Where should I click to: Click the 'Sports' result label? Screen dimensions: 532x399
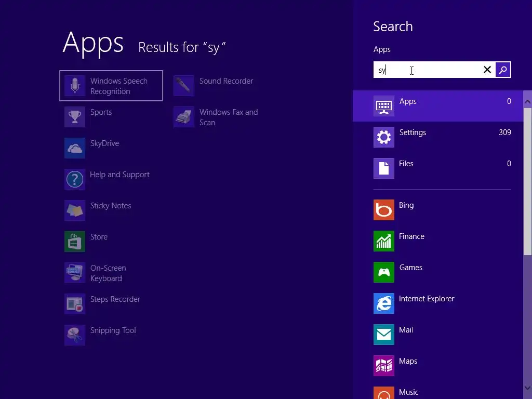click(x=101, y=112)
